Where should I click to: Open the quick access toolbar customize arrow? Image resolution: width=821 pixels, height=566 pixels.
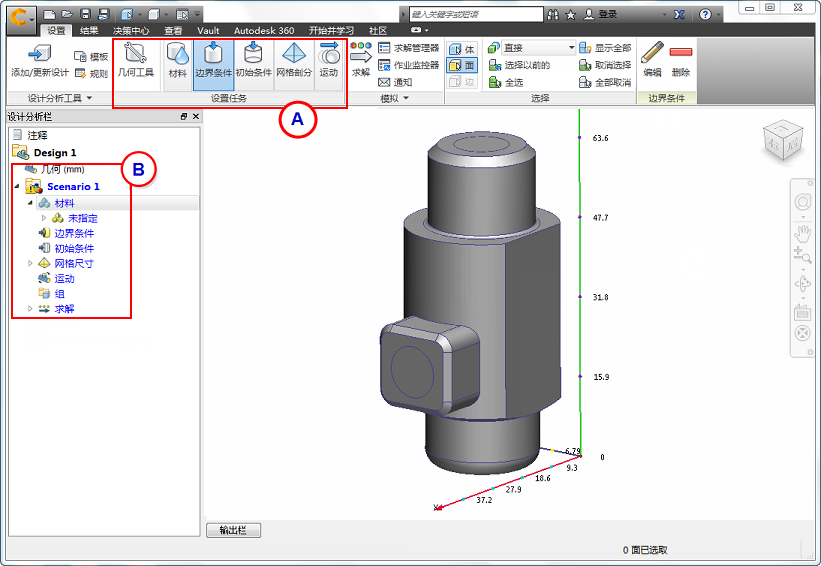pyautogui.click(x=197, y=15)
